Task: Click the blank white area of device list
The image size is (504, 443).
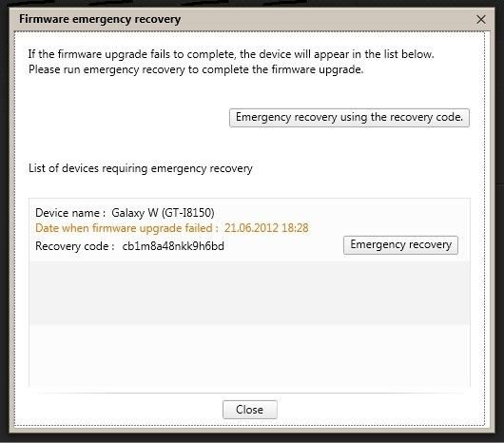Action: (x=249, y=355)
